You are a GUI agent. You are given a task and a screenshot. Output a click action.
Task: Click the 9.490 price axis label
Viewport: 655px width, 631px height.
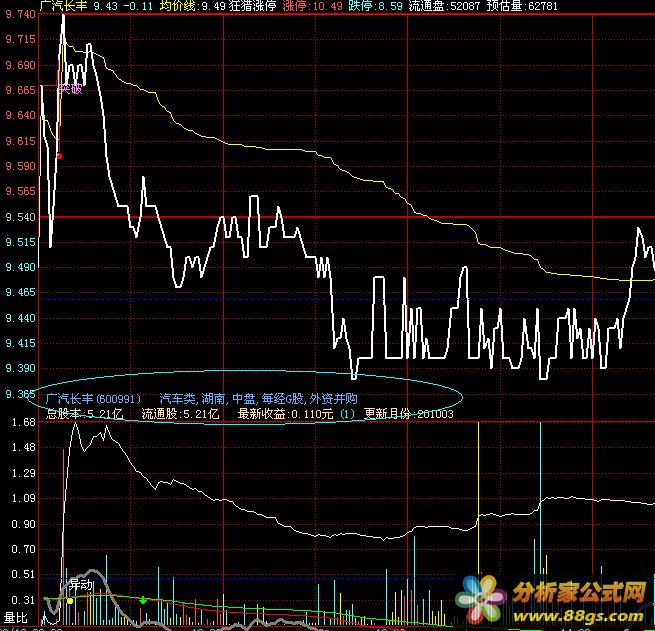tap(21, 267)
